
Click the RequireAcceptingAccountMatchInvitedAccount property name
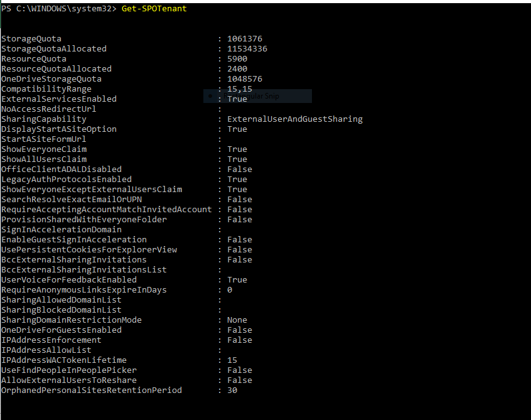click(x=107, y=210)
